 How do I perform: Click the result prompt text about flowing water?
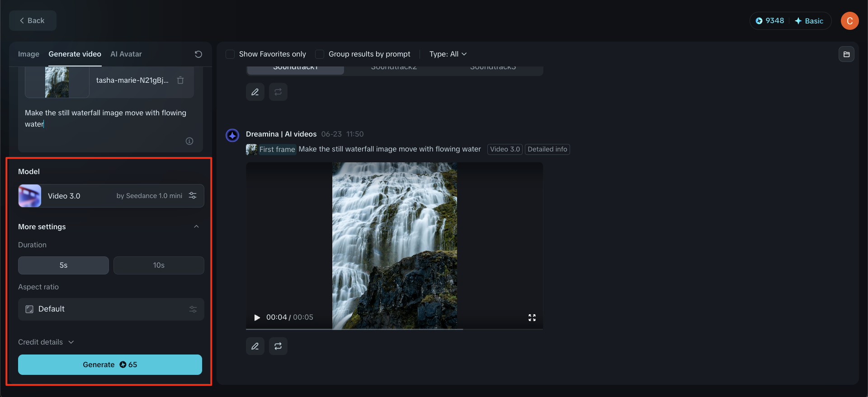(x=390, y=149)
